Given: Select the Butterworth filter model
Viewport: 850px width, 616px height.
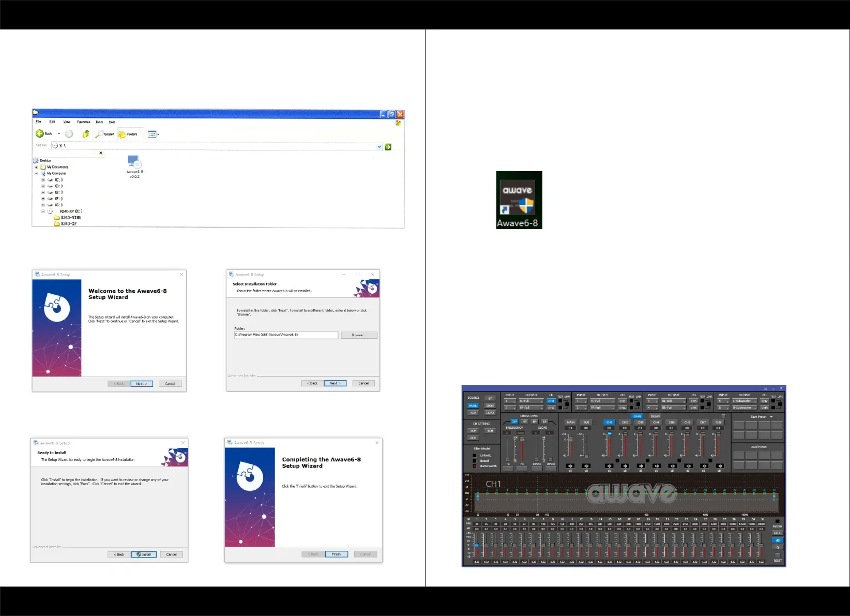Looking at the screenshot, I should (475, 466).
